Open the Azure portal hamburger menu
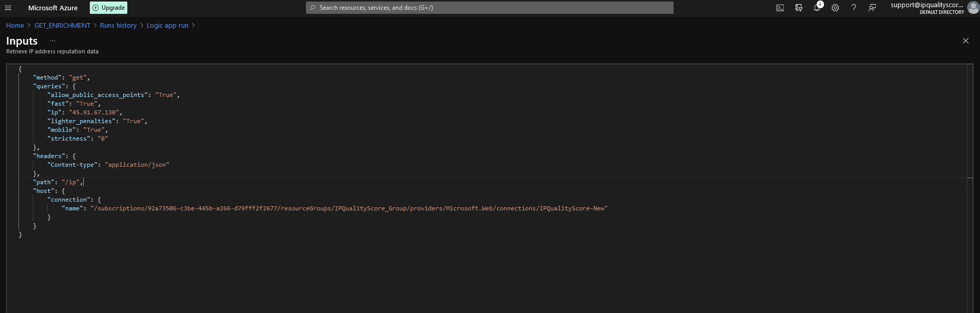This screenshot has width=980, height=313. click(8, 8)
